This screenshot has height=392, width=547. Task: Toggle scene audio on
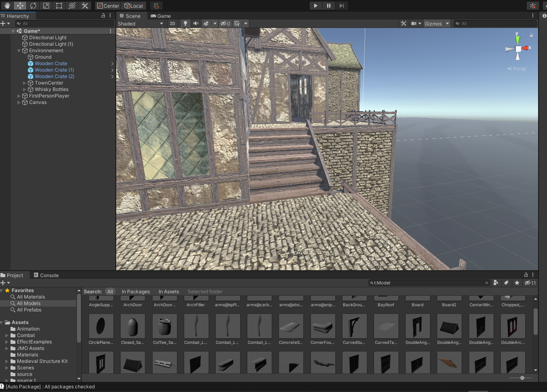click(x=196, y=23)
